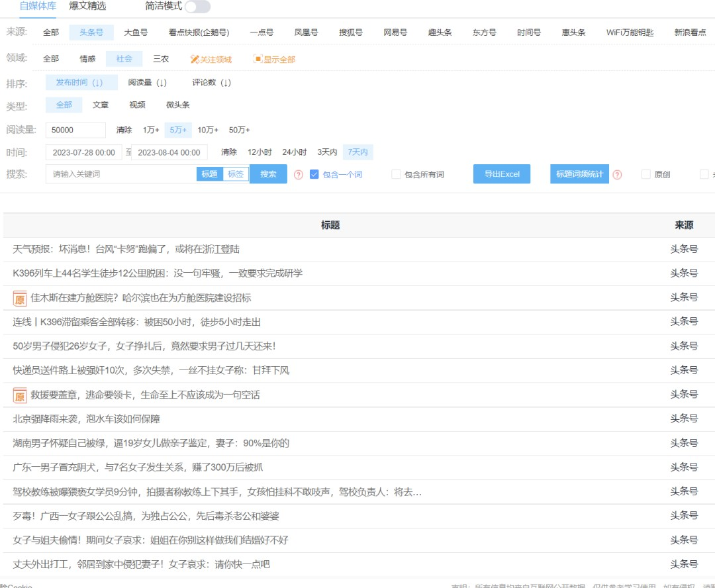This screenshot has height=588, width=715.
Task: Open the 标题词频统计 statistics
Action: (578, 173)
